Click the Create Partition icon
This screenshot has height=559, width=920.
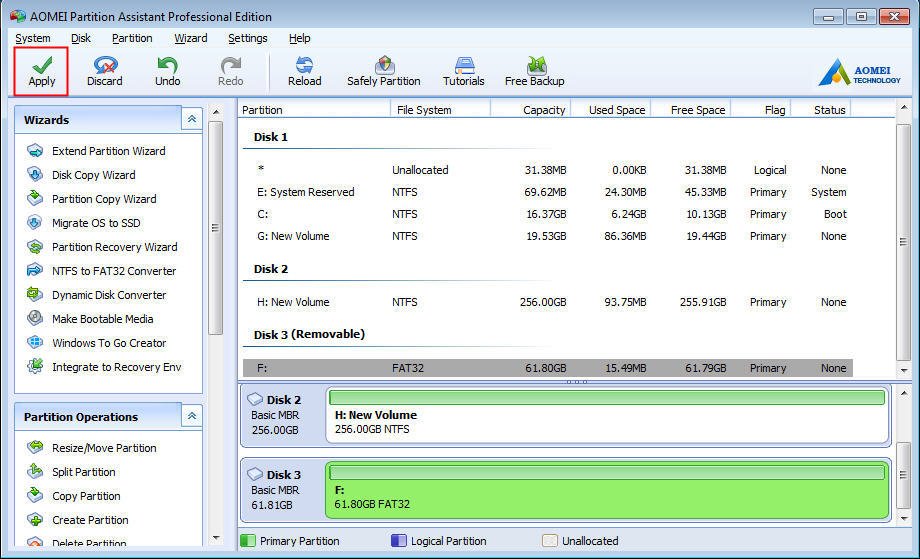(x=35, y=520)
